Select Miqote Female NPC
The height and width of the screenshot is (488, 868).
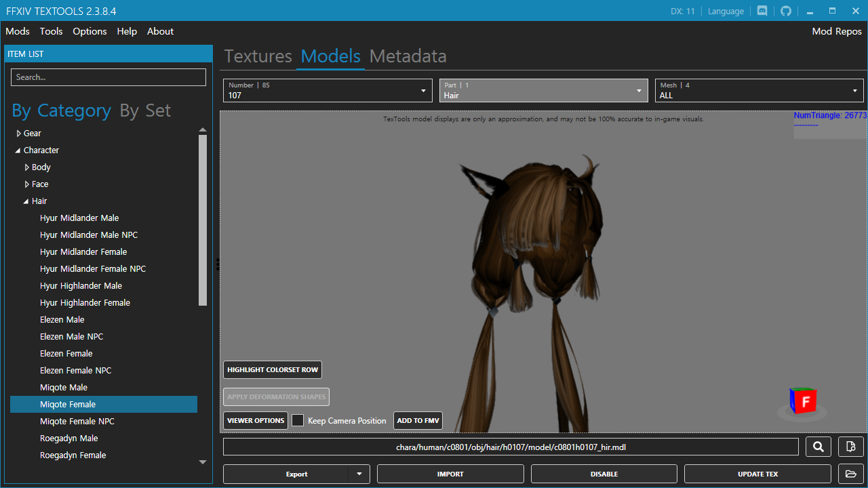click(x=77, y=422)
